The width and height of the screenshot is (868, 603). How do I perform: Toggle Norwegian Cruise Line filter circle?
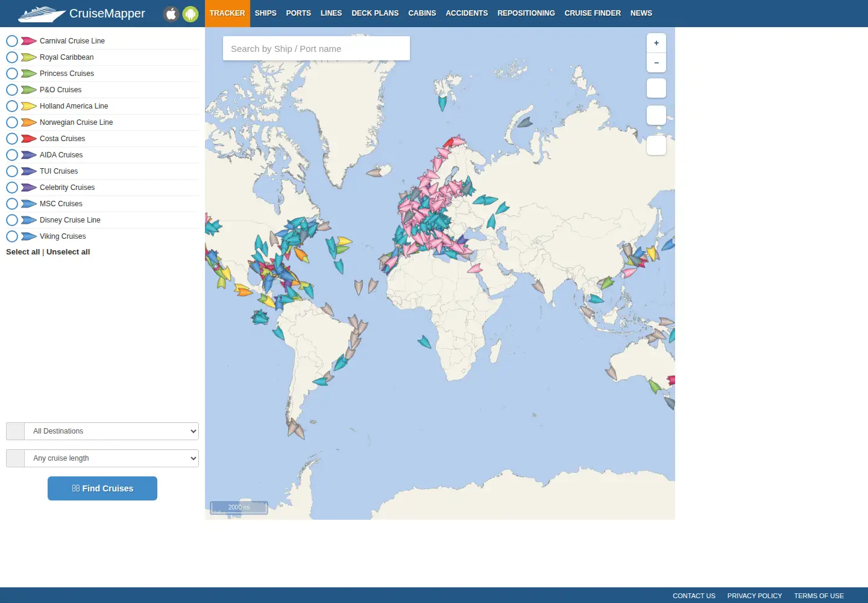(12, 122)
